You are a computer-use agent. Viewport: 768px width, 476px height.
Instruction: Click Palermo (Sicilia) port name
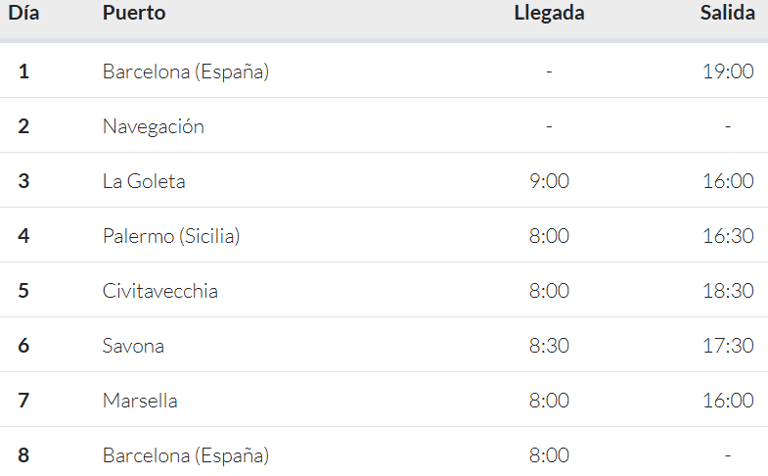(171, 236)
